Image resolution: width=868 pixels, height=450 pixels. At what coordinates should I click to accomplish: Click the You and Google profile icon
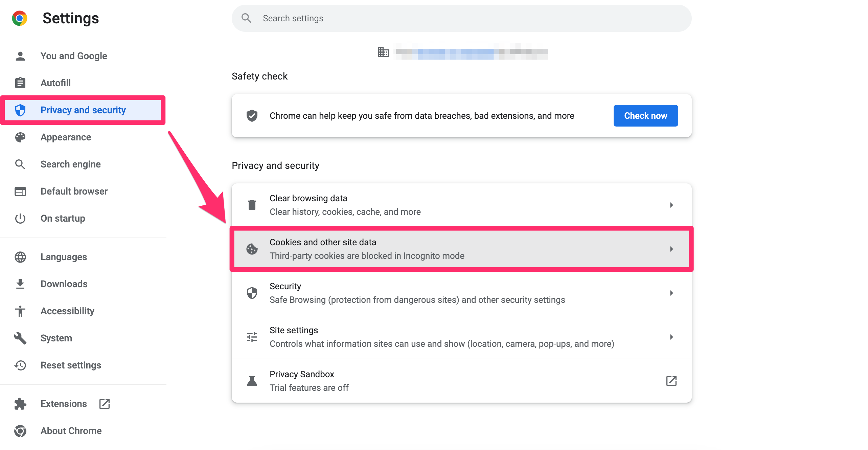(x=20, y=55)
